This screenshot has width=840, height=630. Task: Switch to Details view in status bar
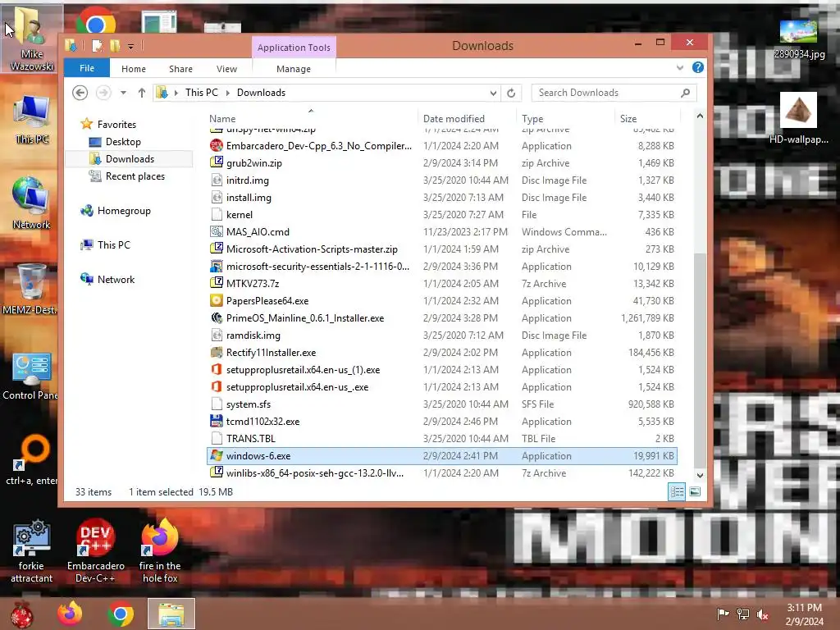(677, 491)
